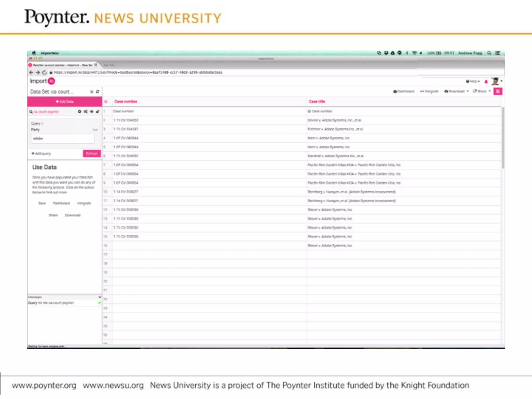Click the Party query input field
This screenshot has width=532, height=399.
pyautogui.click(x=63, y=138)
